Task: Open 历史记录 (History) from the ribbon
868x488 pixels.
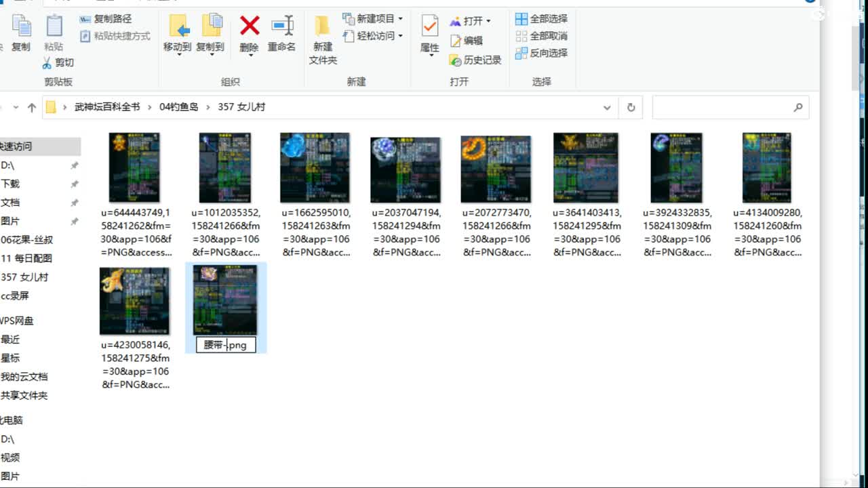Action: (475, 60)
